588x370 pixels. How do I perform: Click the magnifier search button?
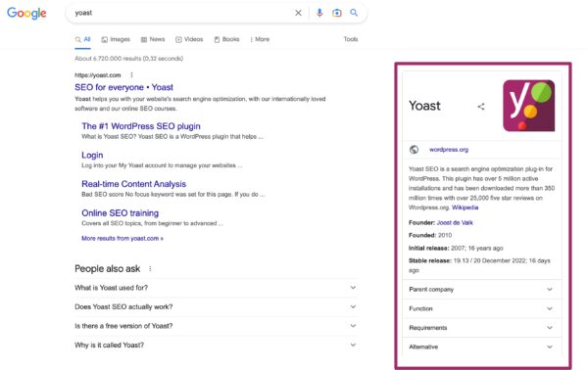[354, 13]
